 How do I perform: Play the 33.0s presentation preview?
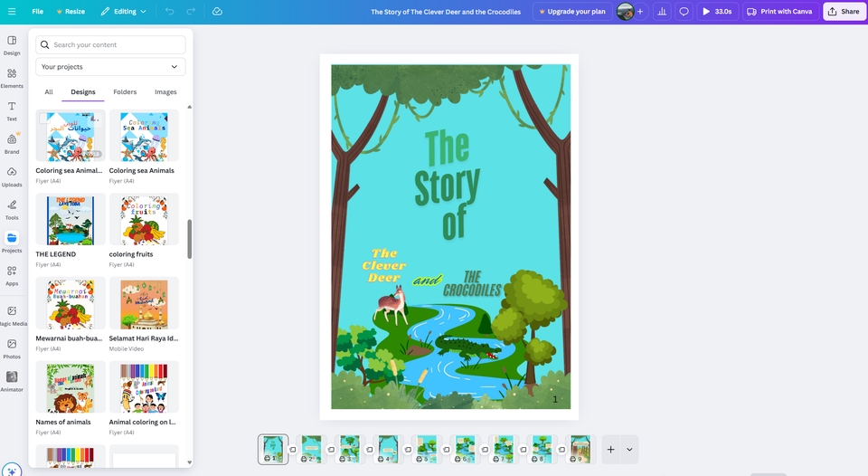tap(717, 12)
